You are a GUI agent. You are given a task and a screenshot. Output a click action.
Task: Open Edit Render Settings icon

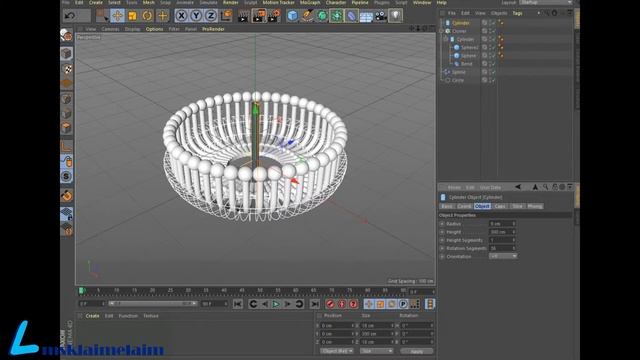click(274, 16)
